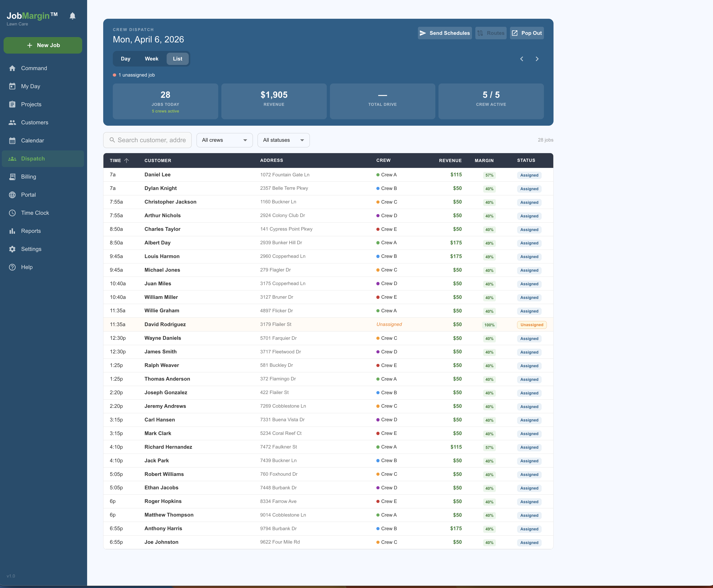Open the notification bell
Screen dimensions: 713x588
(x=72, y=16)
